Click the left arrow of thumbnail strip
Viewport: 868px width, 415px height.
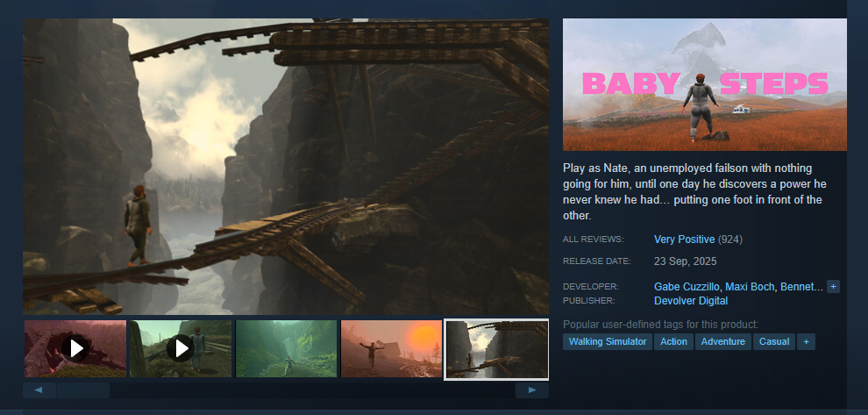pyautogui.click(x=39, y=390)
